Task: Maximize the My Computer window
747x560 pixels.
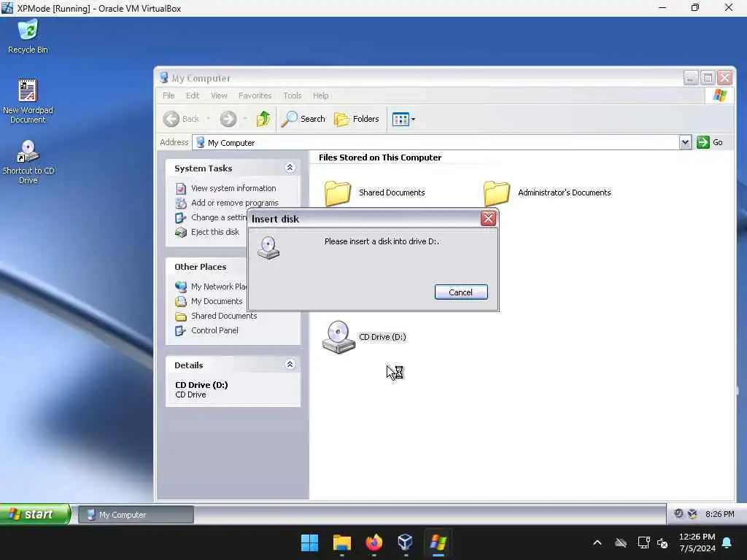Action: [x=708, y=77]
